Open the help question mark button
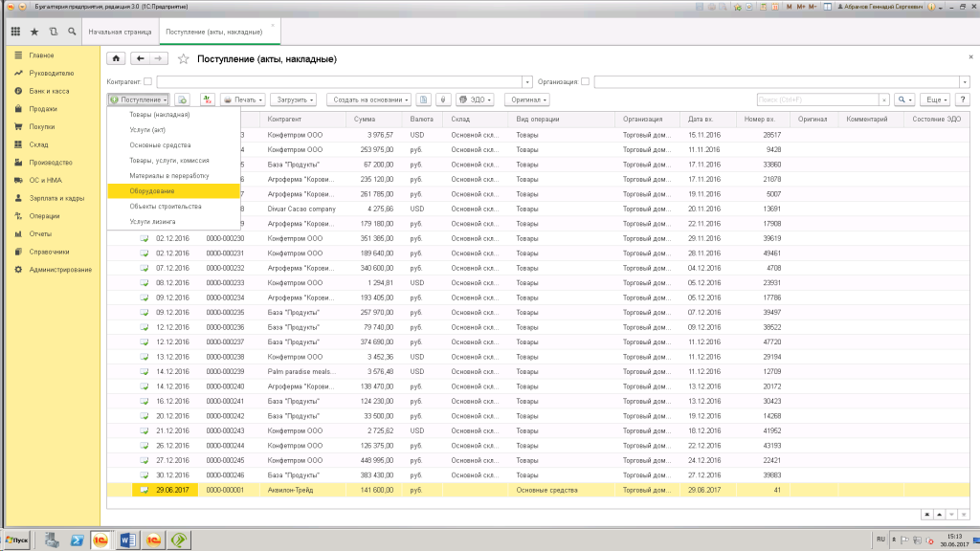 point(963,99)
